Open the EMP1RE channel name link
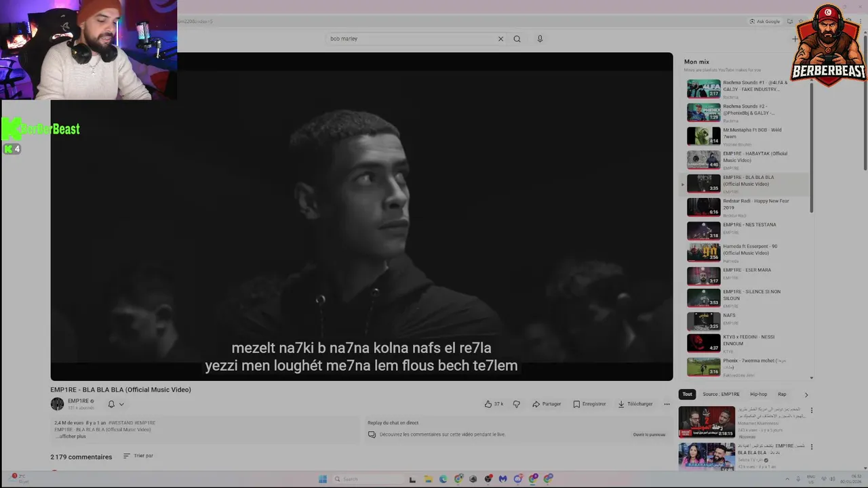The image size is (868, 488). tap(79, 401)
